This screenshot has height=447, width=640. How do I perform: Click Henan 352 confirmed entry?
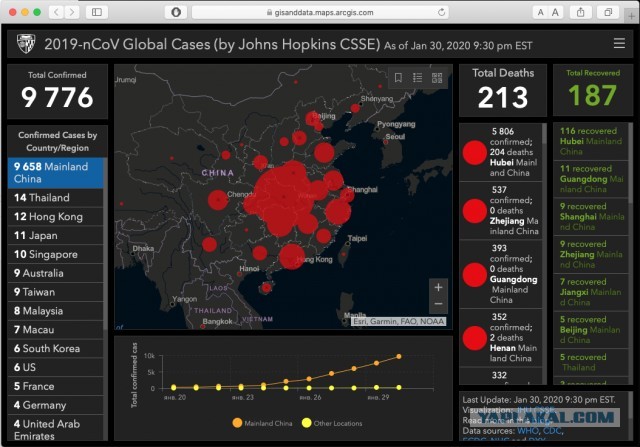tap(501, 338)
